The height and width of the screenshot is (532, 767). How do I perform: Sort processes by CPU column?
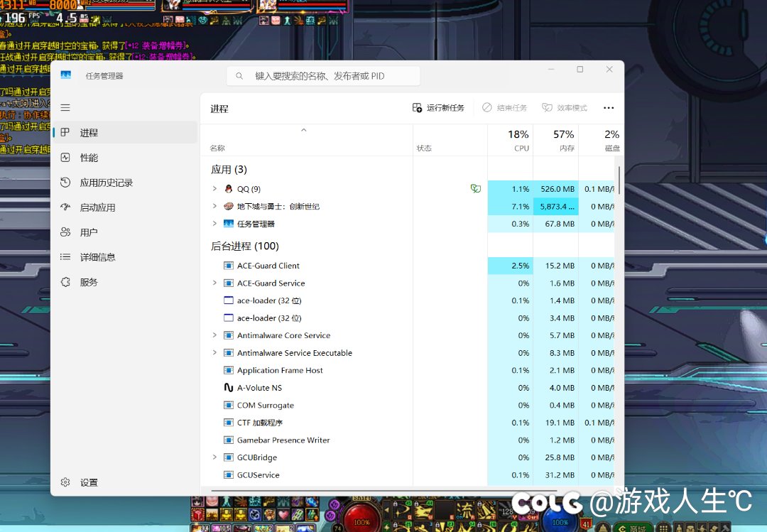[510, 141]
